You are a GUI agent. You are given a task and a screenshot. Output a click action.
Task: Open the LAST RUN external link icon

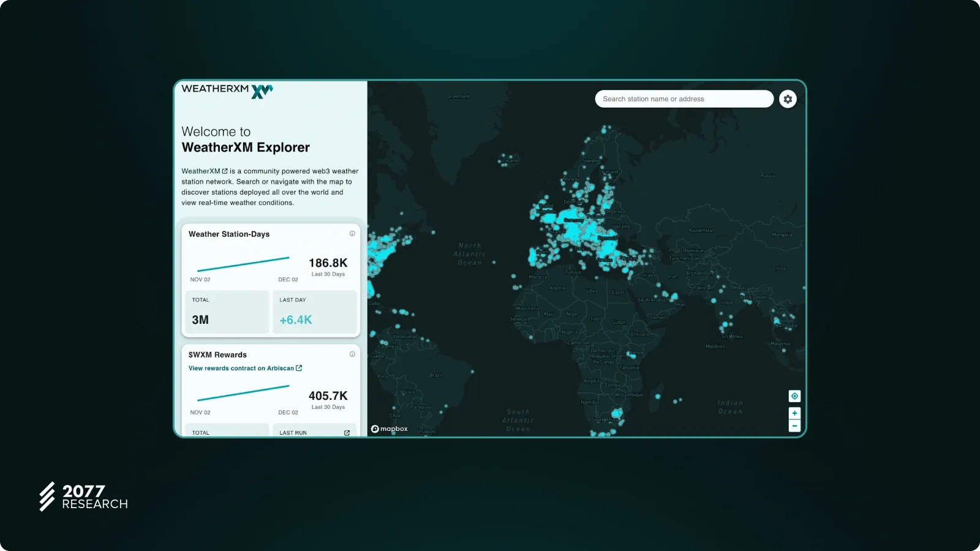click(347, 433)
